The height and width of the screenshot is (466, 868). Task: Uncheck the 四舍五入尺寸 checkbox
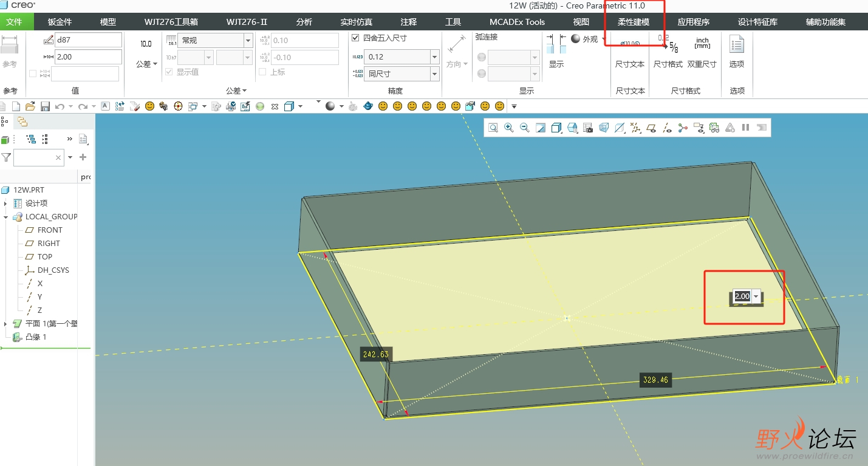point(356,38)
